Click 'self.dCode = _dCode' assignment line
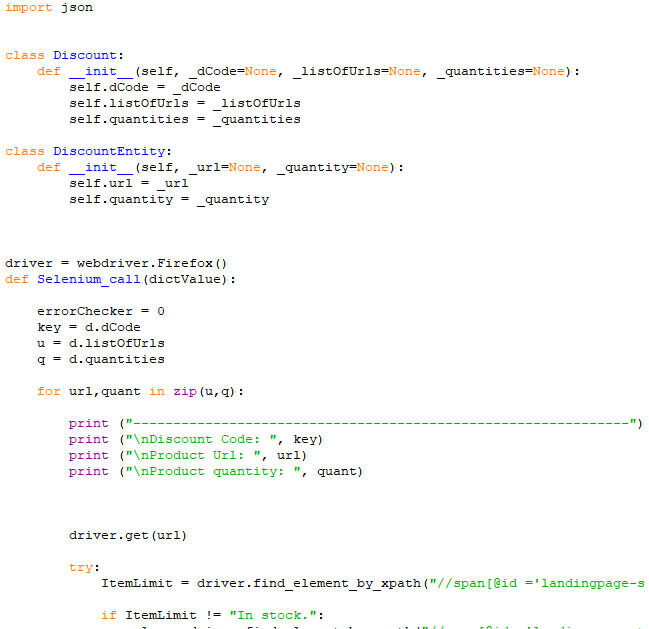This screenshot has width=649, height=629. (x=144, y=87)
